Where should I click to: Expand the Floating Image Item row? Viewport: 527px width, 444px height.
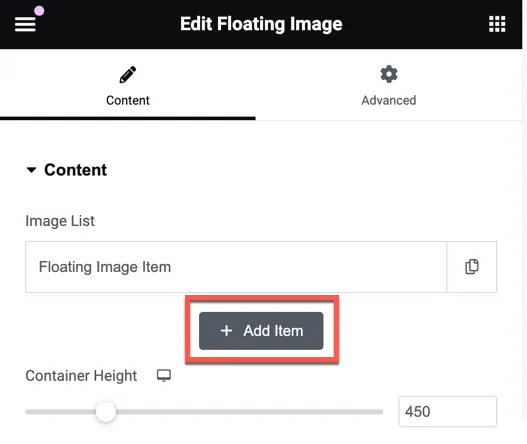coord(236,267)
